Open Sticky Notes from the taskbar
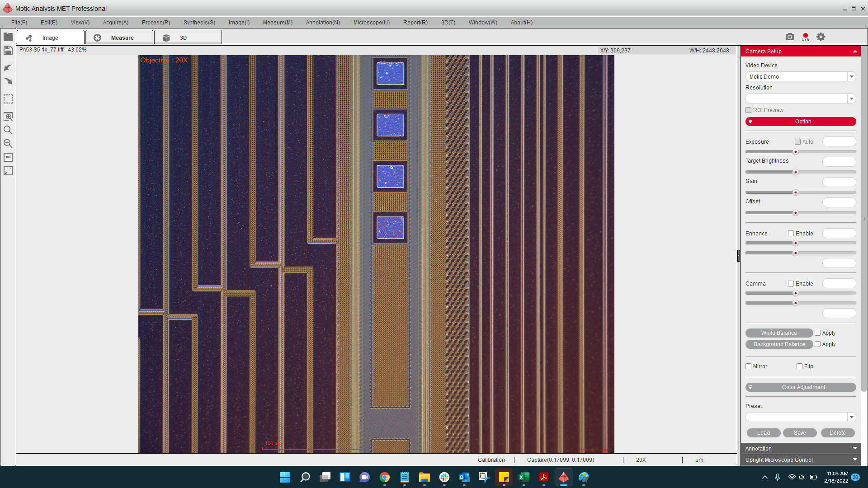868x488 pixels. [504, 477]
